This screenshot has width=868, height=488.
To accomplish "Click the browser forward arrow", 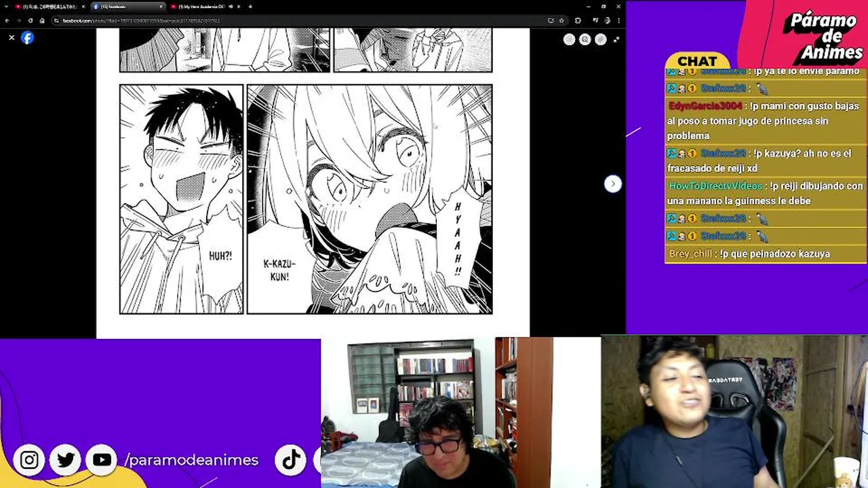I will tap(19, 20).
